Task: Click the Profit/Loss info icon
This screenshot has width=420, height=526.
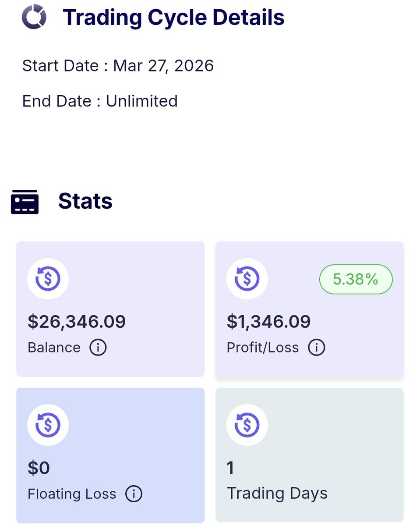Action: pyautogui.click(x=316, y=348)
